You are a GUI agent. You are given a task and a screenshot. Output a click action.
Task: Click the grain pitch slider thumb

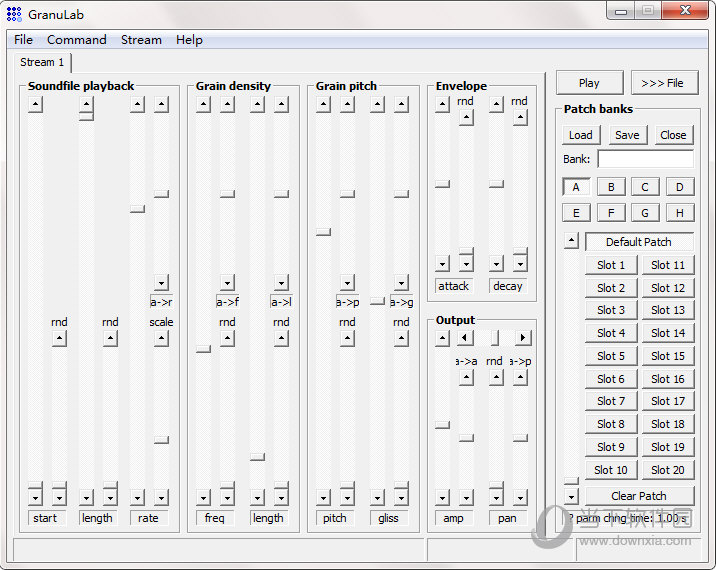pyautogui.click(x=323, y=232)
